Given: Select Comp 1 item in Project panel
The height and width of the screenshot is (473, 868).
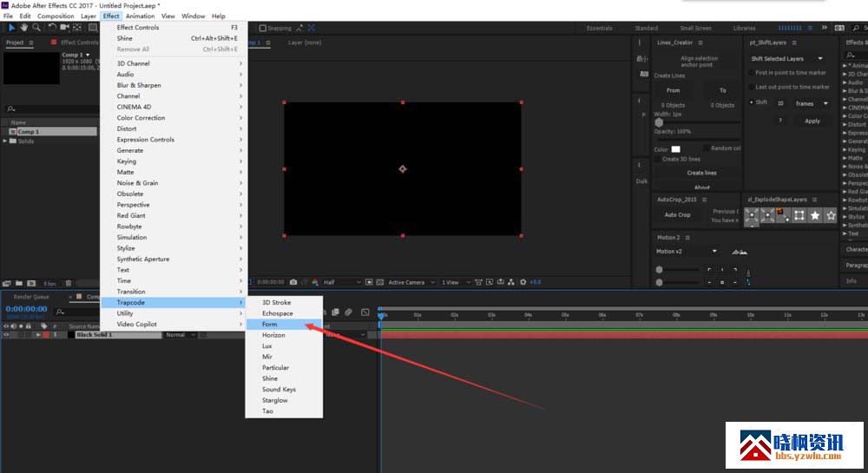Looking at the screenshot, I should pos(51,132).
